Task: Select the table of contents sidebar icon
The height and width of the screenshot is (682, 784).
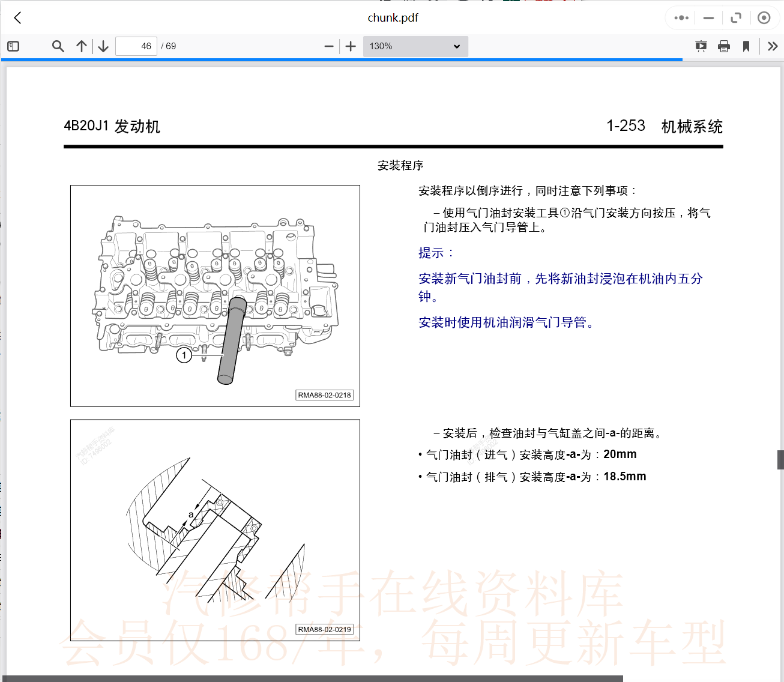Action: [x=13, y=46]
